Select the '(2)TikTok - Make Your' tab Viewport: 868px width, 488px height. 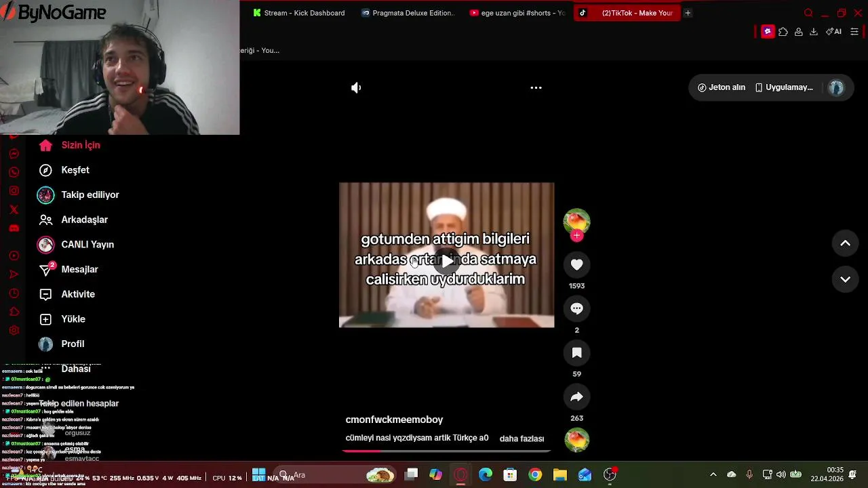(x=627, y=13)
